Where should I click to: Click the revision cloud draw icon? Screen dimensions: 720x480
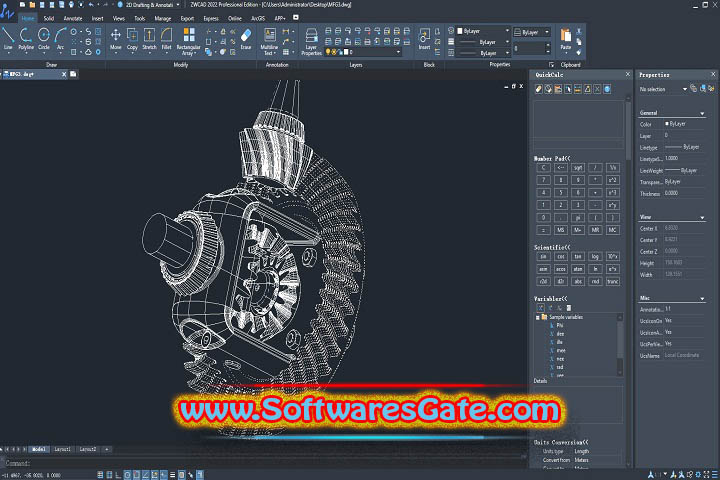pyautogui.click(x=88, y=52)
